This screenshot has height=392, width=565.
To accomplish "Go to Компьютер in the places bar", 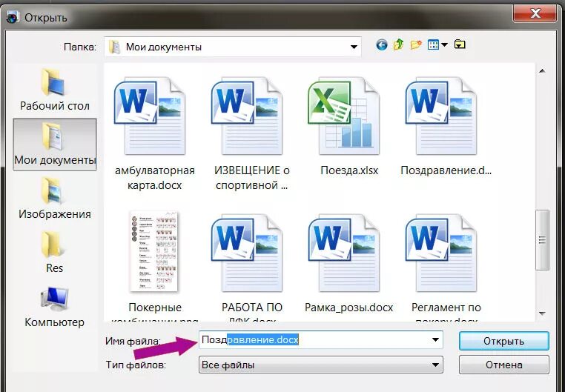I will [55, 307].
